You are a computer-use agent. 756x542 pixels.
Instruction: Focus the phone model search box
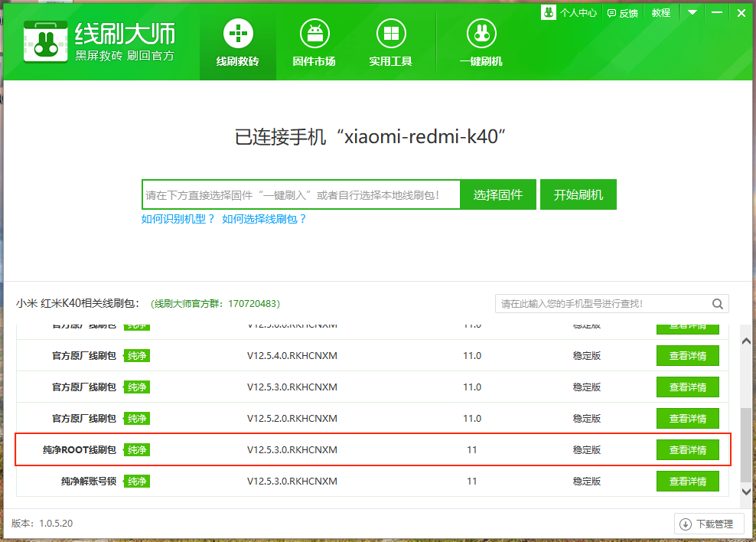click(x=603, y=304)
